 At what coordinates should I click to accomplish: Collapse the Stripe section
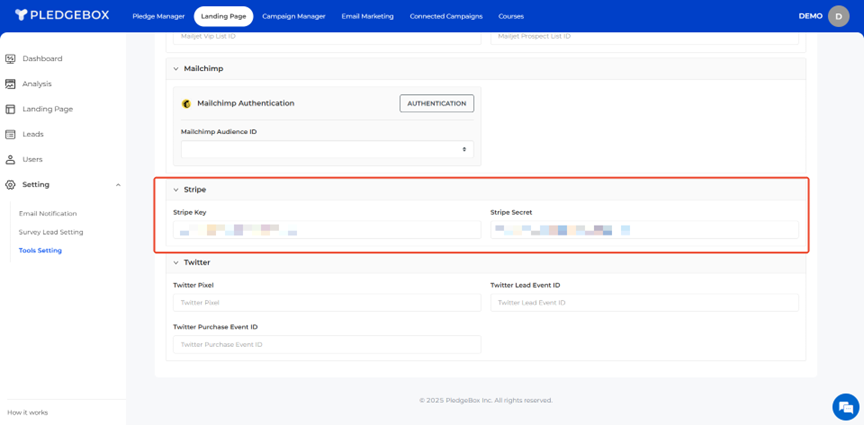tap(176, 190)
